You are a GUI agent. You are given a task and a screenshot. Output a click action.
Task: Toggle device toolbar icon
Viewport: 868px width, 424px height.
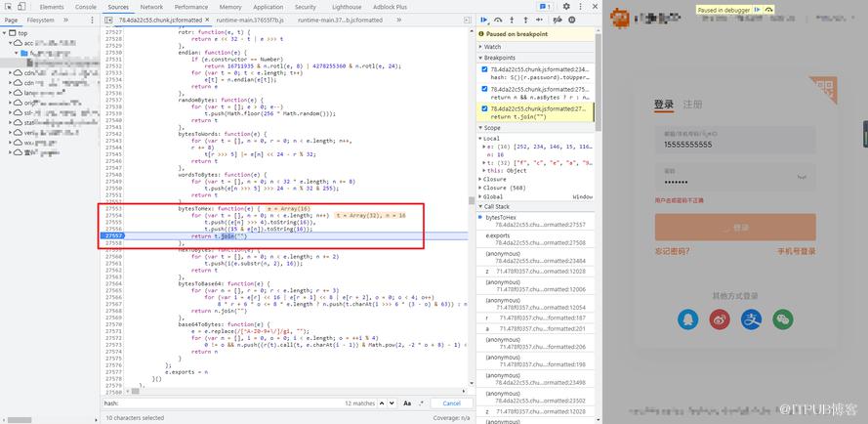click(21, 7)
